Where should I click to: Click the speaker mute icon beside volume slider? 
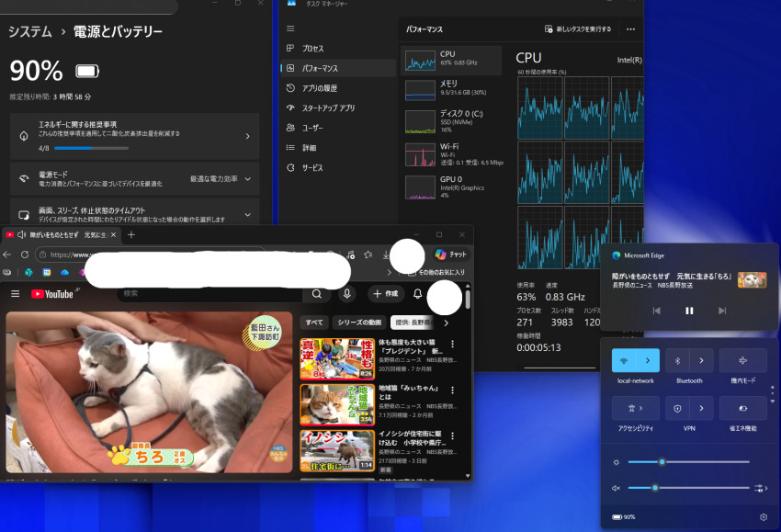point(617,488)
